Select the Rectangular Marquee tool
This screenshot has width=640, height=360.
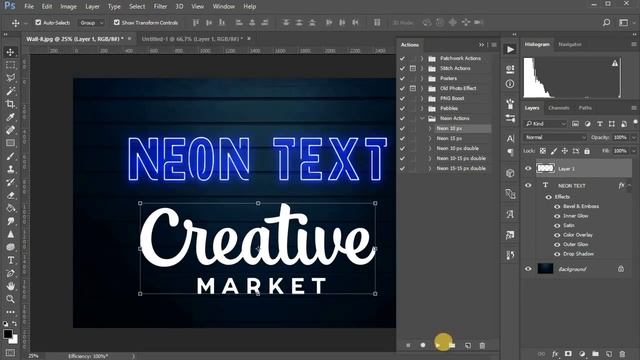pos(11,65)
